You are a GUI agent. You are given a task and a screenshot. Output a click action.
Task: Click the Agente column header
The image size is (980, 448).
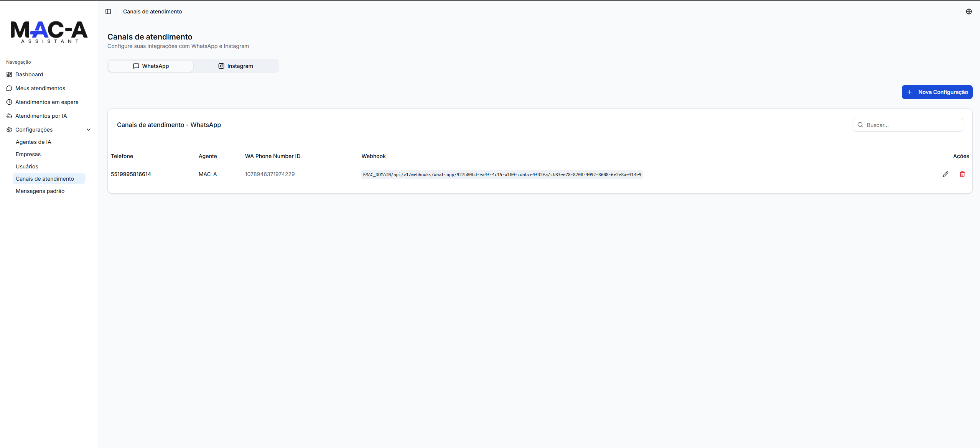pos(208,156)
